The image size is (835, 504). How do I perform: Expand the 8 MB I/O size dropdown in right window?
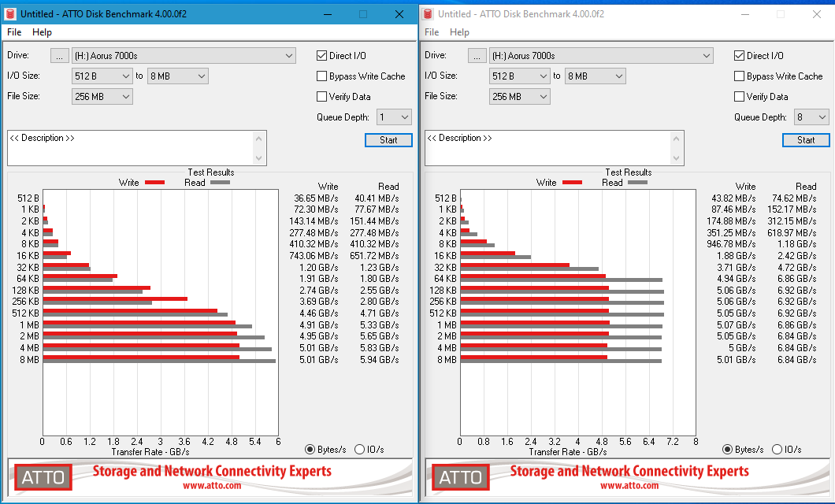coord(596,76)
